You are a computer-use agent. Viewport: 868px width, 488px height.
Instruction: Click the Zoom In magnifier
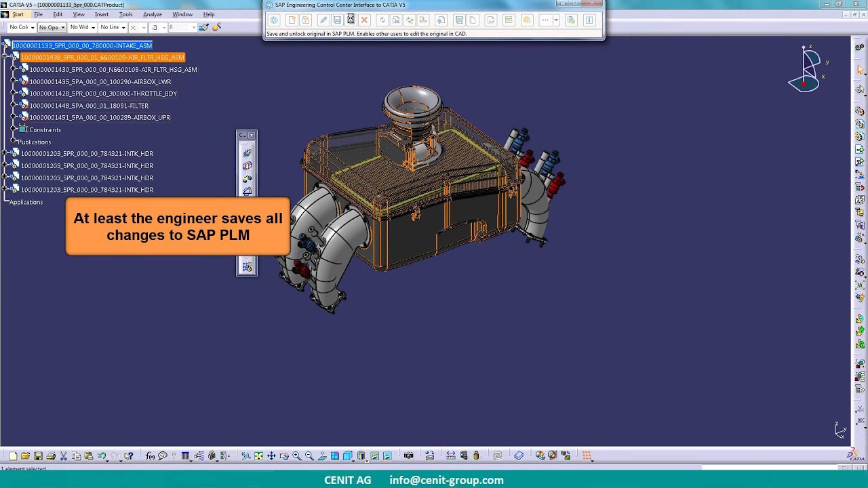(x=297, y=455)
